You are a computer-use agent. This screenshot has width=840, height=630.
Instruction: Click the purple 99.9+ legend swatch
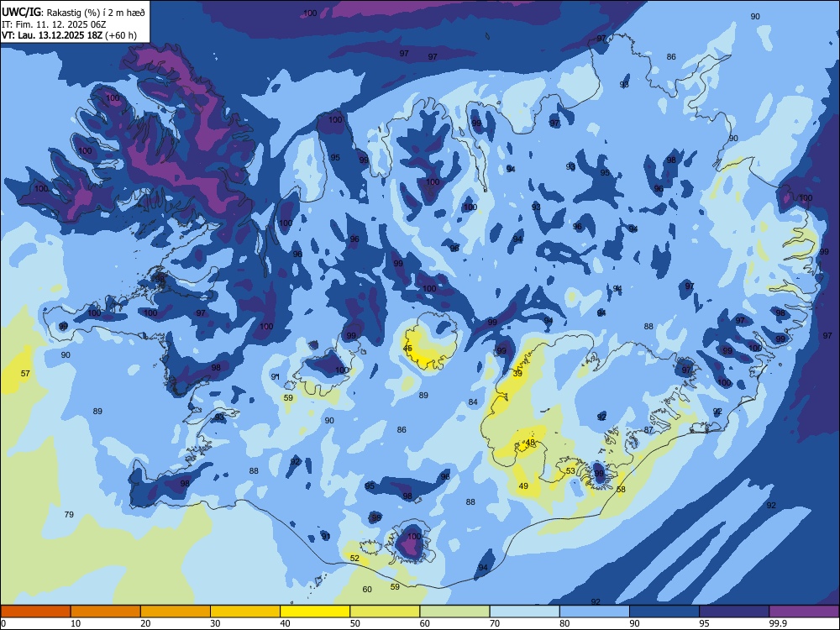point(804,612)
